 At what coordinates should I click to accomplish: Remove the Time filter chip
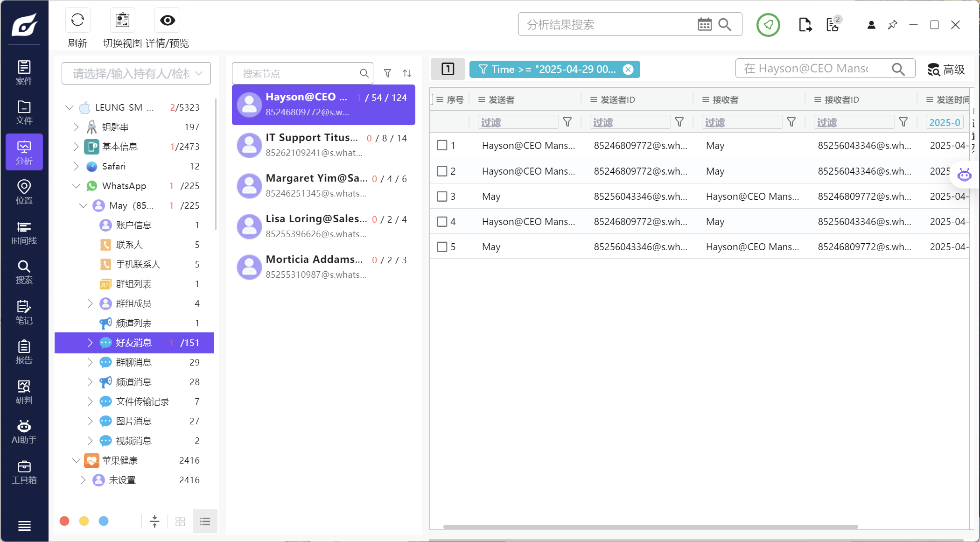628,70
